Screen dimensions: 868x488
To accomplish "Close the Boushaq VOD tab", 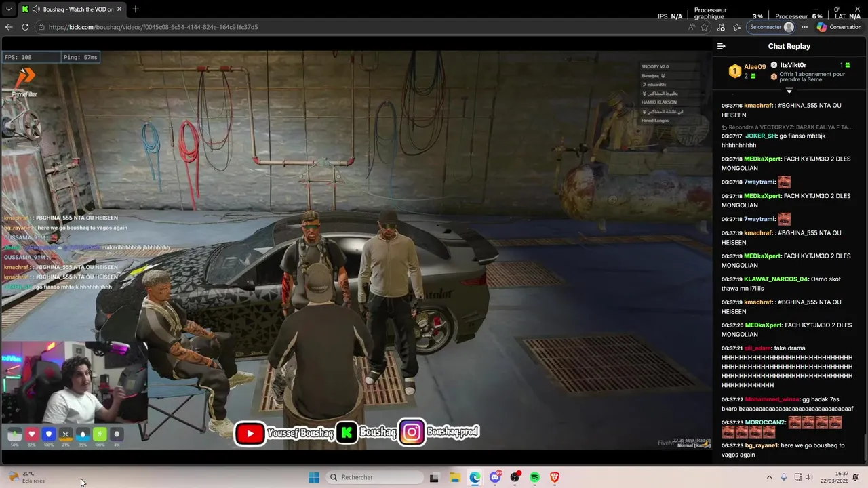I will [119, 9].
